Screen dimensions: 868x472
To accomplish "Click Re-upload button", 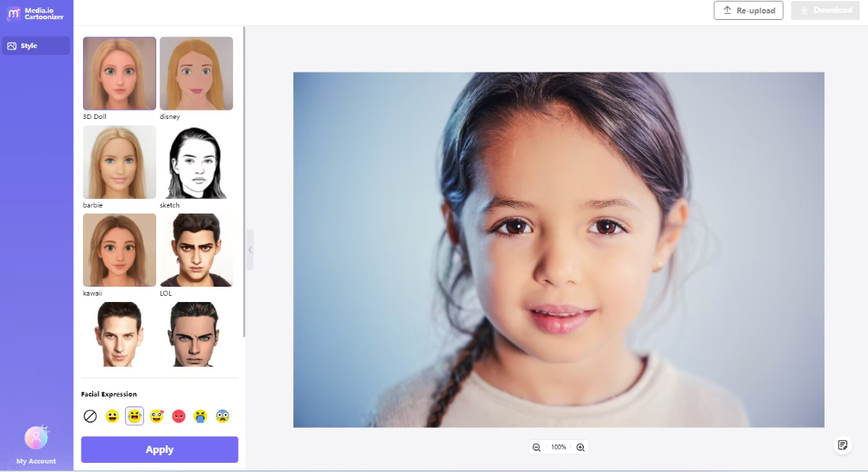I will 748,11.
